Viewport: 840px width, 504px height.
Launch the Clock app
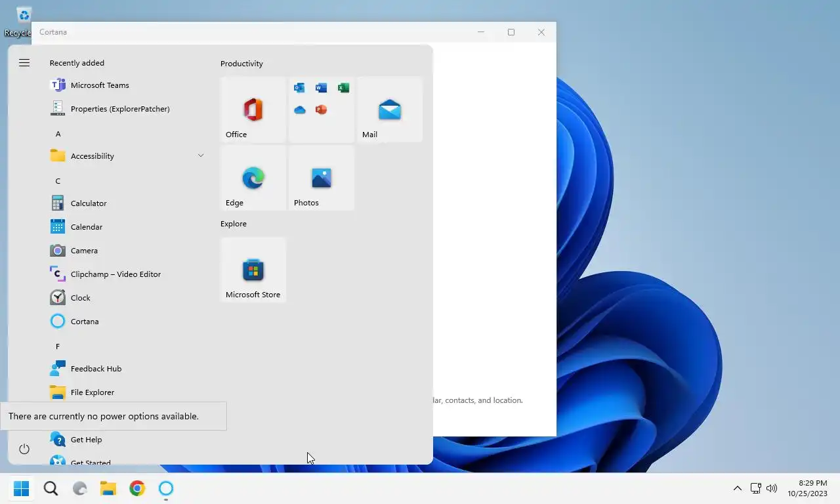tap(127, 298)
